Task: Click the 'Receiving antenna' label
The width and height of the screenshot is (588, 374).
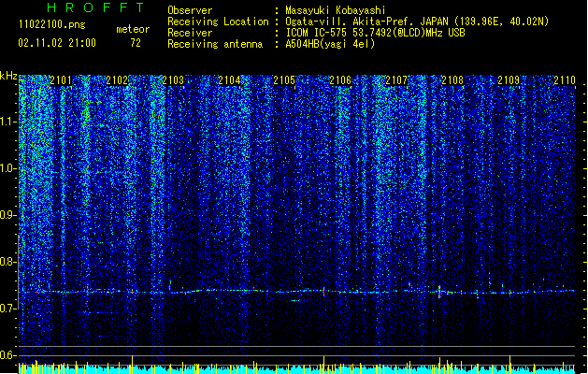Action: point(215,44)
